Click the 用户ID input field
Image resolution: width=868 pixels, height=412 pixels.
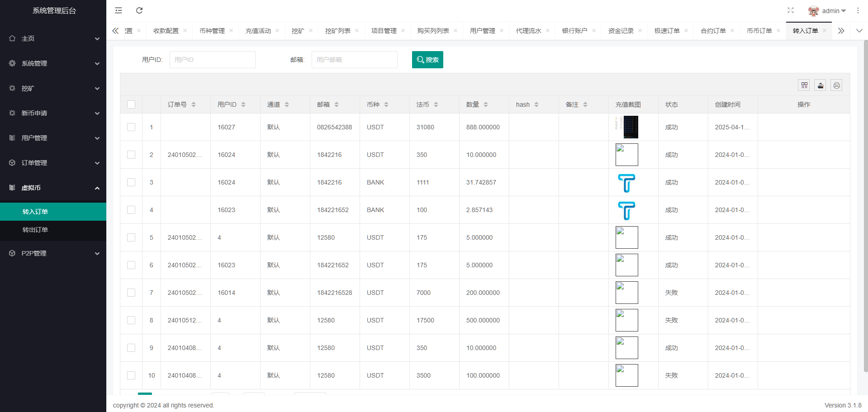coord(212,60)
